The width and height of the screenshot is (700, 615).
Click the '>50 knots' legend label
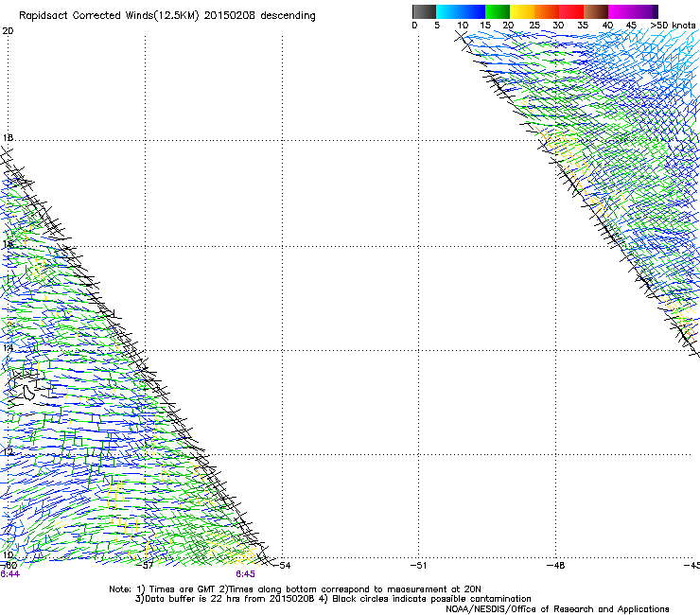click(x=673, y=26)
